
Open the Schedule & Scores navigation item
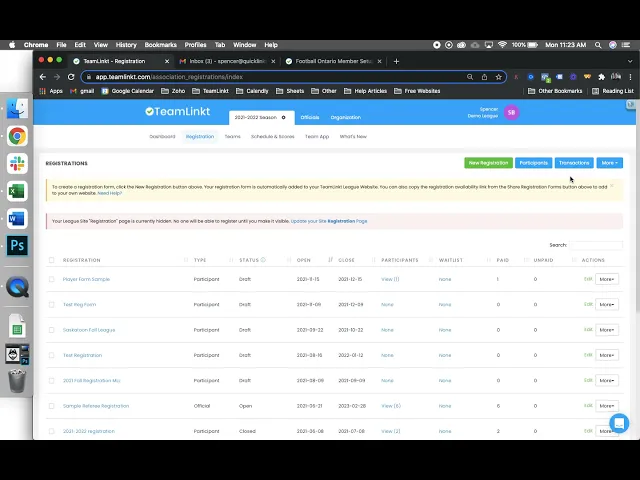tap(273, 137)
